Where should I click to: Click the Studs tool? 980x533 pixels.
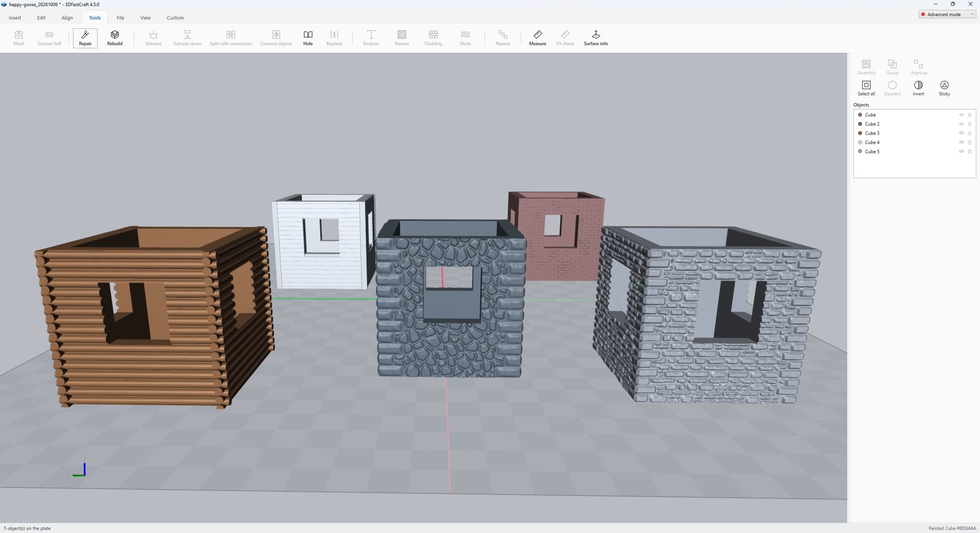(x=465, y=38)
